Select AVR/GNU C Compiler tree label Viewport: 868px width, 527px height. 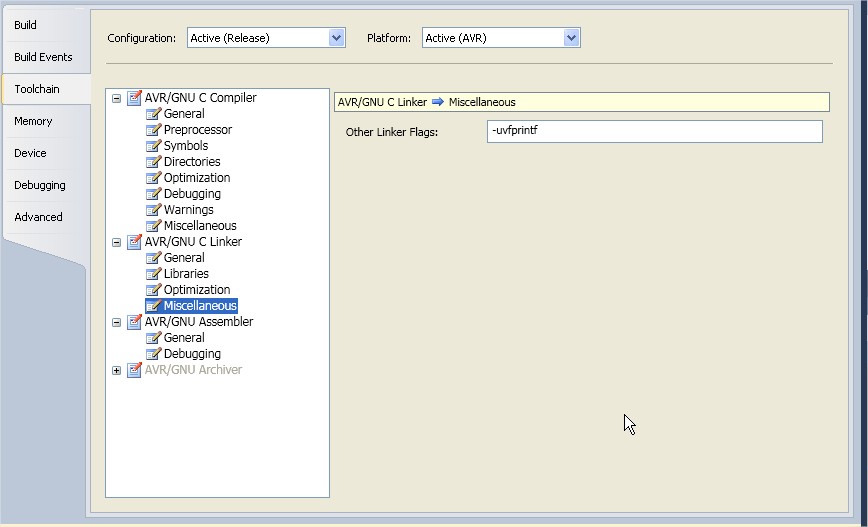click(x=200, y=98)
